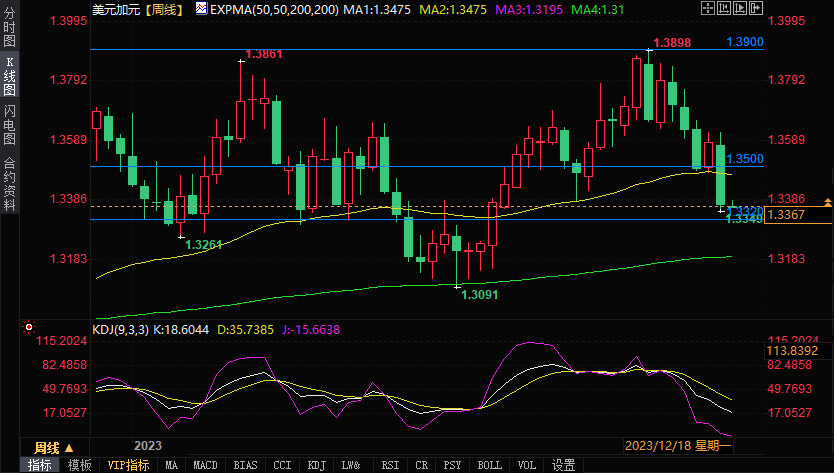Viewport: 834px width, 473px height.
Task: Apply the BOLL indicator
Action: click(489, 465)
